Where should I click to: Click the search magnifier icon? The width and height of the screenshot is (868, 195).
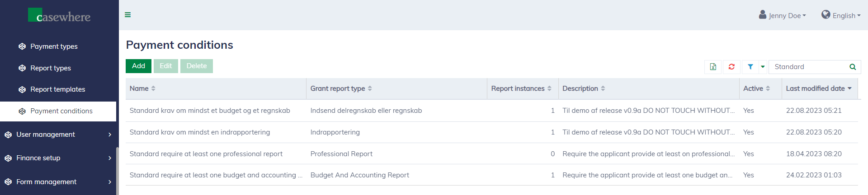pos(853,67)
